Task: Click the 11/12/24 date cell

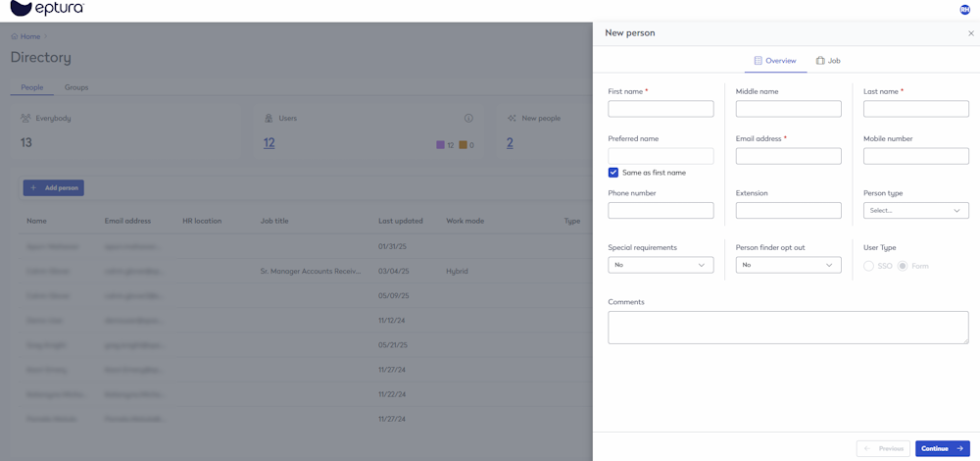Action: pyautogui.click(x=391, y=321)
